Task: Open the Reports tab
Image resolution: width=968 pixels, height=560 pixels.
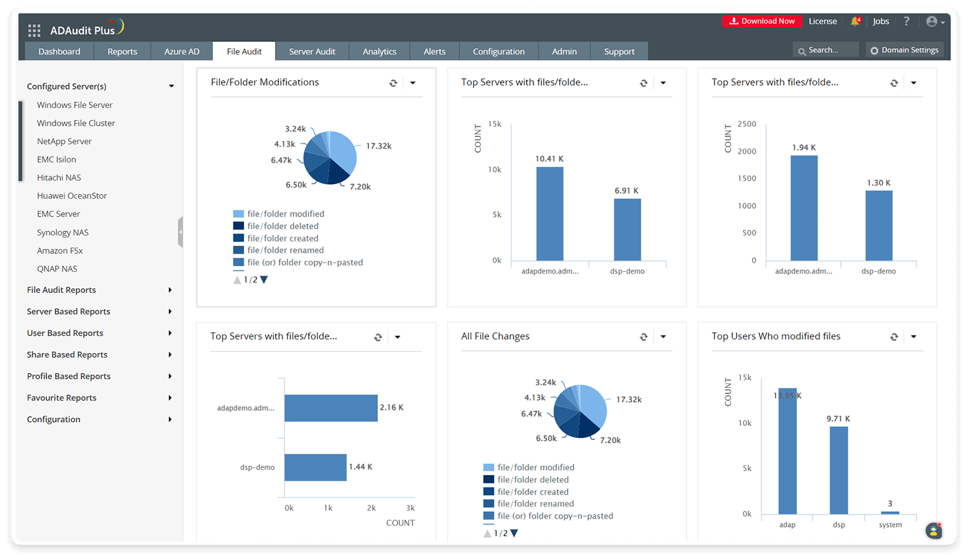Action: [x=123, y=51]
